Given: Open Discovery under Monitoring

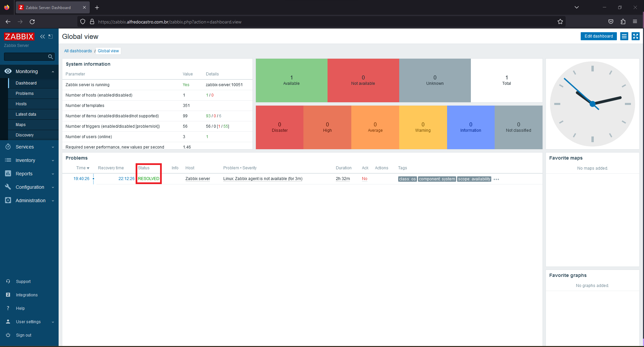Looking at the screenshot, I should pyautogui.click(x=33, y=135).
